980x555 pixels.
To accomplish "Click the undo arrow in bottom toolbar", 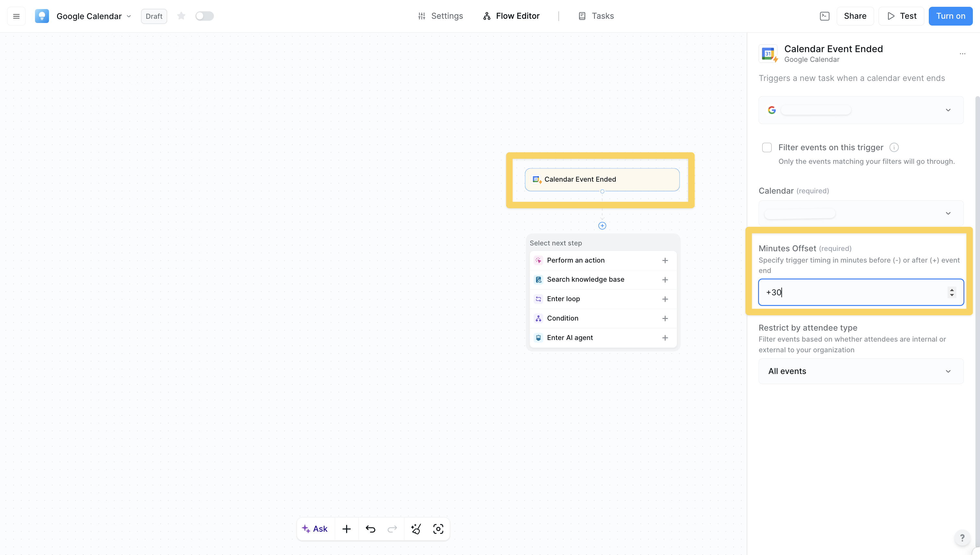I will click(x=370, y=529).
